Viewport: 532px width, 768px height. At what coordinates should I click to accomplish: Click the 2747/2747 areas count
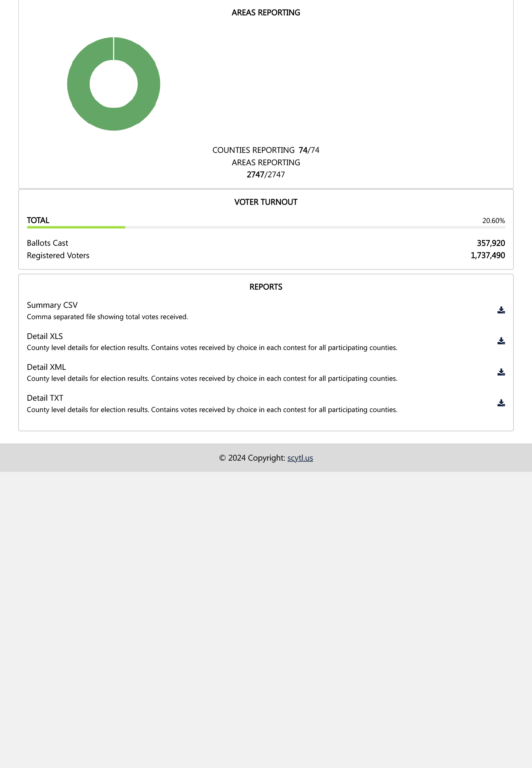266,174
